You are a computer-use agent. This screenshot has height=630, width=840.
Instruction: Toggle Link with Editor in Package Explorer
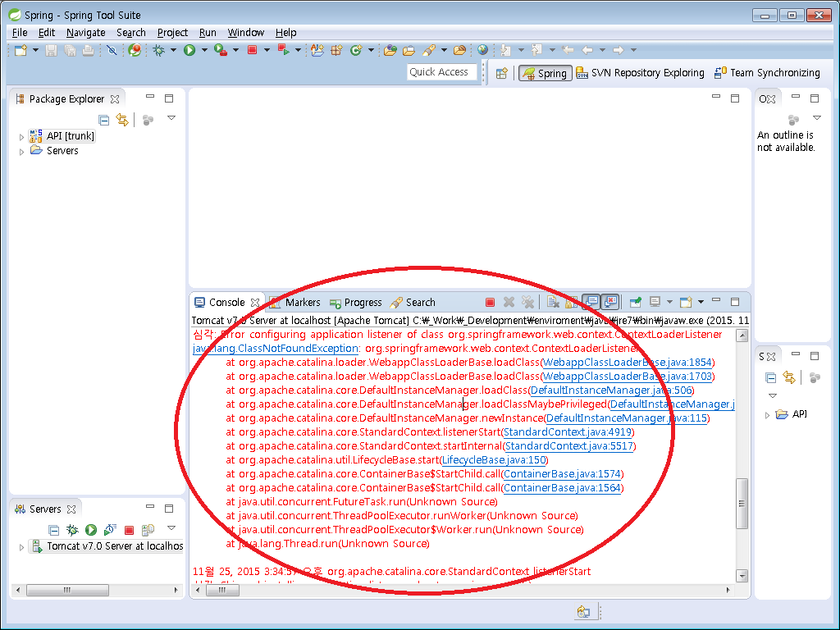[x=123, y=120]
